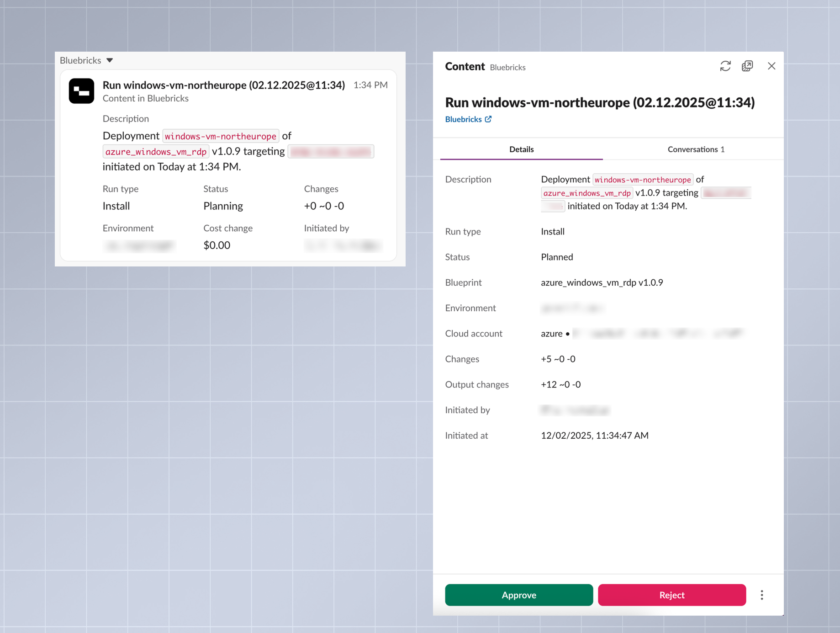Select the +0 ~0 -0 changes value
The height and width of the screenshot is (633, 840).
[324, 206]
